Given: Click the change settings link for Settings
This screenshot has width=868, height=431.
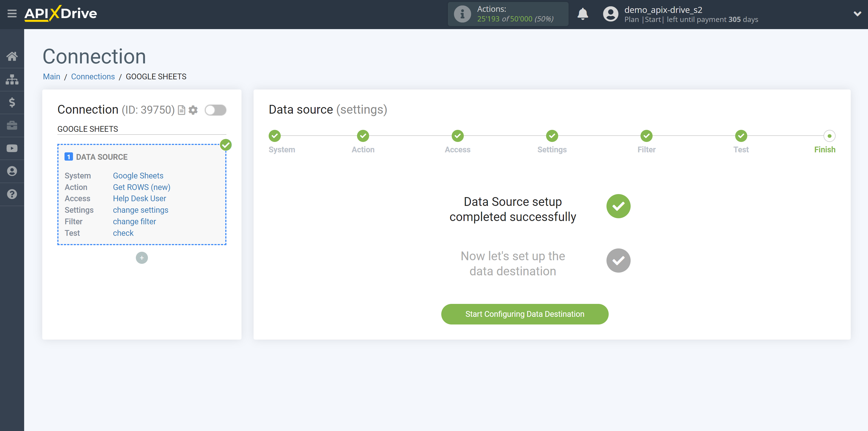Looking at the screenshot, I should pyautogui.click(x=141, y=209).
